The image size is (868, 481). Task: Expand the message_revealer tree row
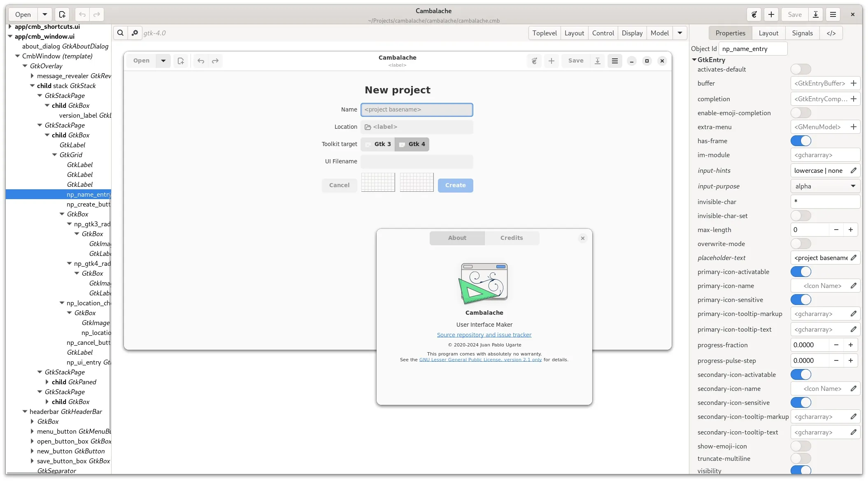[x=32, y=76]
